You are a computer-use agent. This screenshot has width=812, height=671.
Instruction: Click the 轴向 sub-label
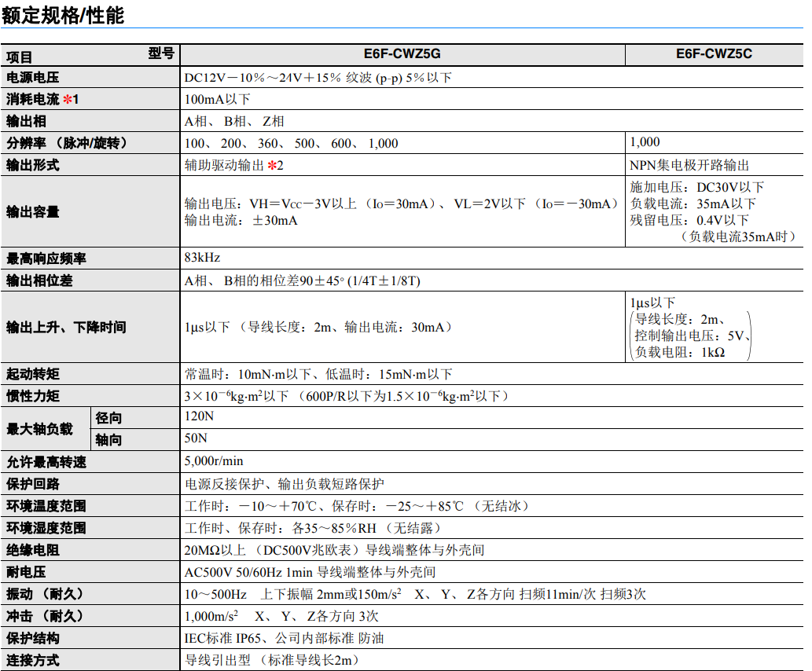[108, 440]
